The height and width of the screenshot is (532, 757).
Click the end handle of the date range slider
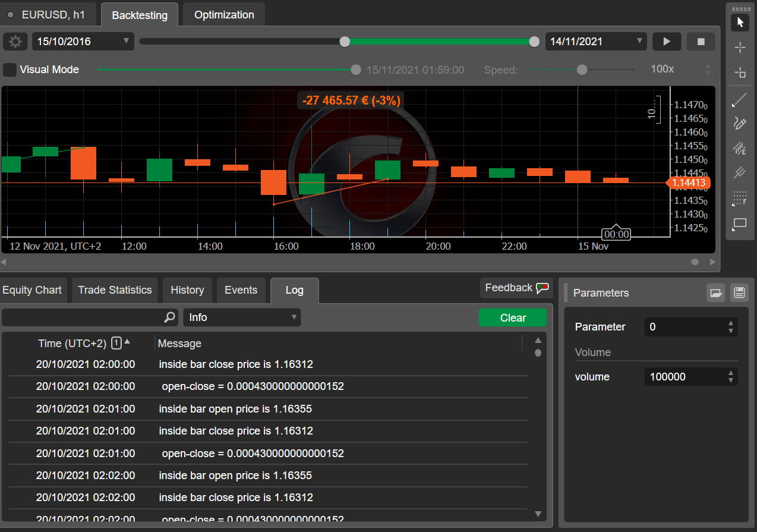pyautogui.click(x=534, y=42)
